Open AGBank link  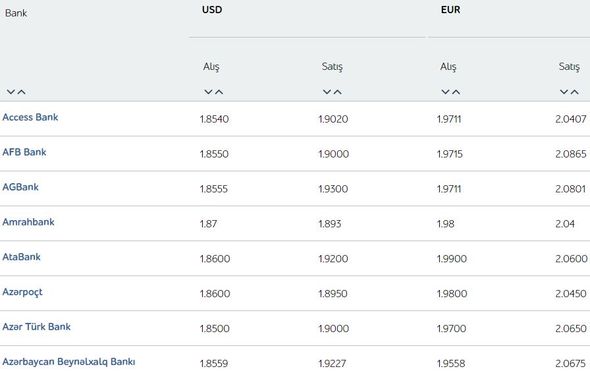20,187
